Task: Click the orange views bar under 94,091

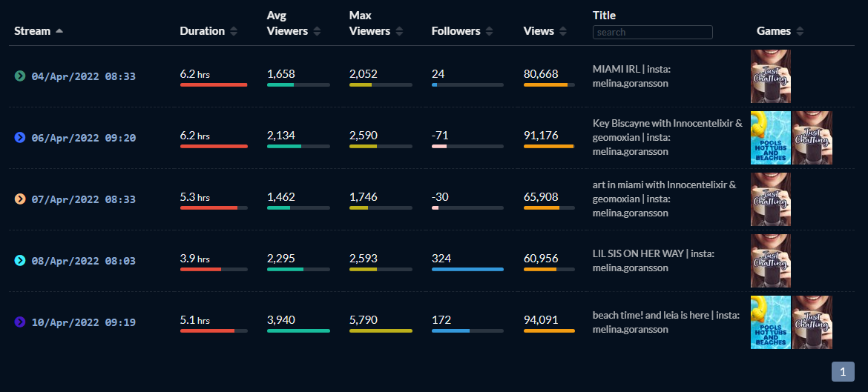Action: 549,330
